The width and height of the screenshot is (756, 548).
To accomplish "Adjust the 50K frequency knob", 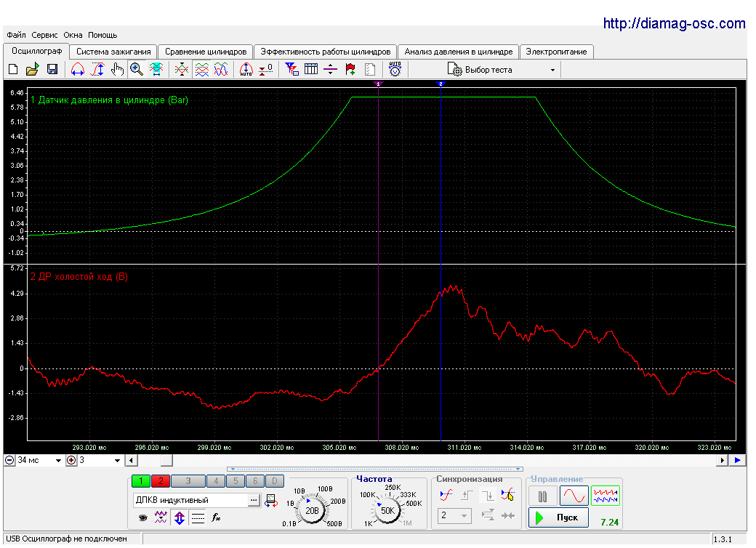I will (387, 511).
